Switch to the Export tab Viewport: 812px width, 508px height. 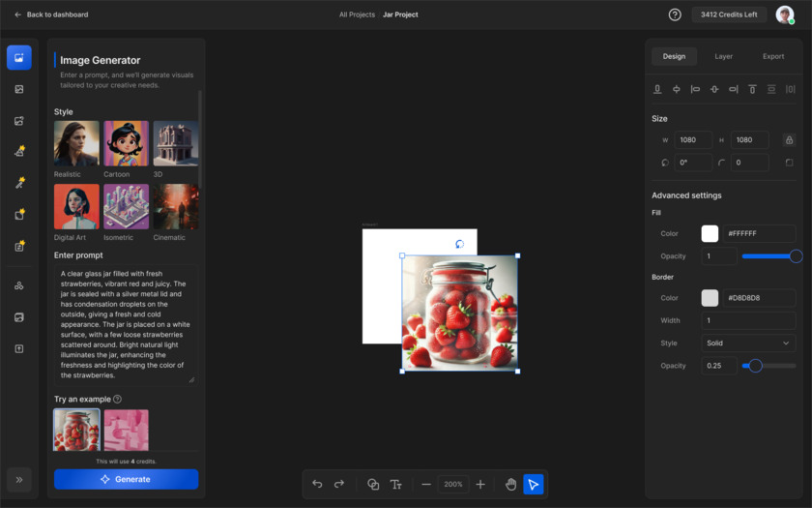point(773,56)
